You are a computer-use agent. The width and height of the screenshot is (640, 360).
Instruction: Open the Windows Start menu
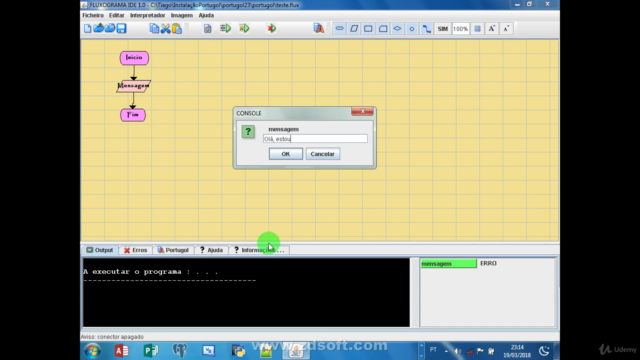coord(93,351)
